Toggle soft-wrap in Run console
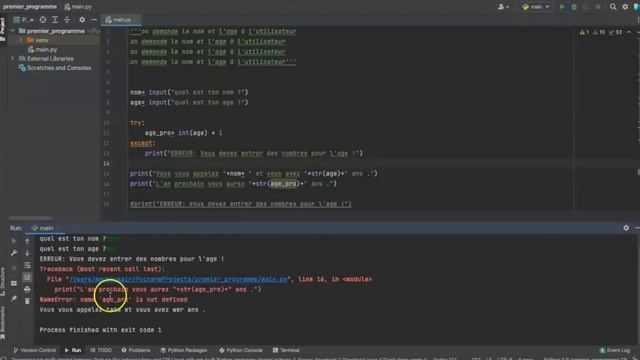640x360 pixels. coord(27,266)
